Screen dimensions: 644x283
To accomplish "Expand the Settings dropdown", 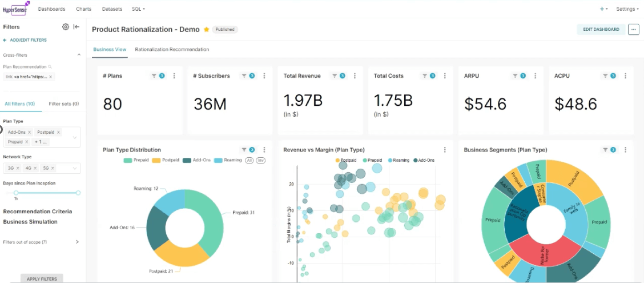I will tap(627, 9).
